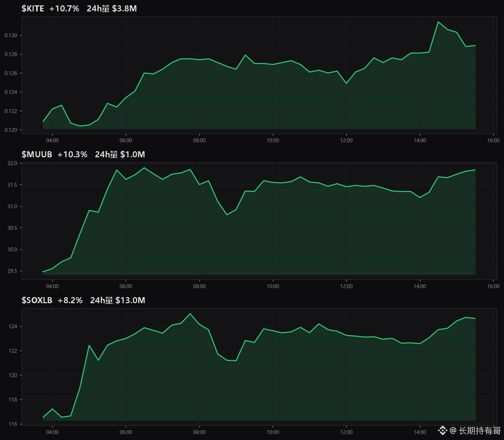Click 12:00 on the $SOXLB time axis
This screenshot has height=440, width=504.
346,432
